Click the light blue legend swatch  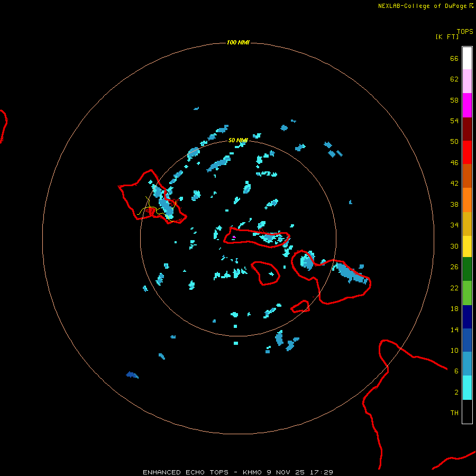click(x=467, y=364)
